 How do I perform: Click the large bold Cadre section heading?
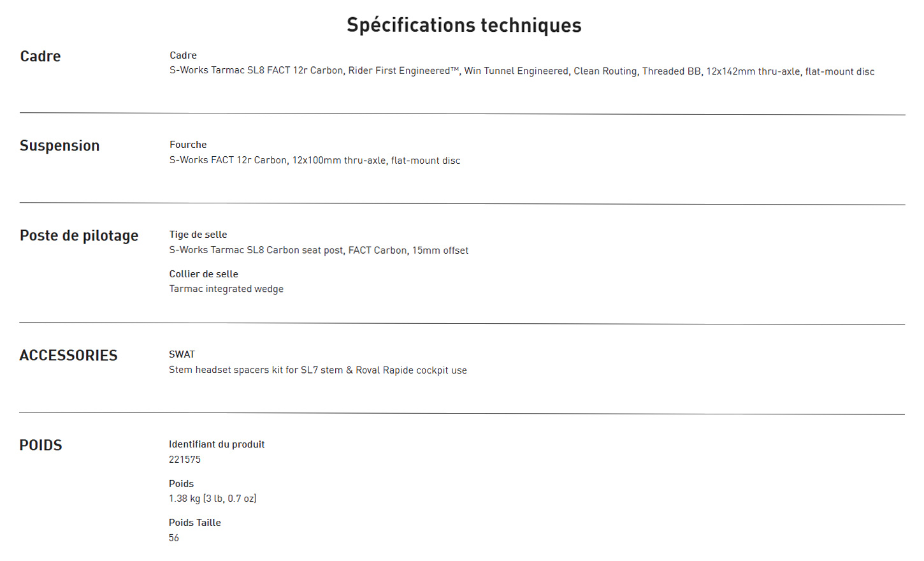click(x=40, y=56)
